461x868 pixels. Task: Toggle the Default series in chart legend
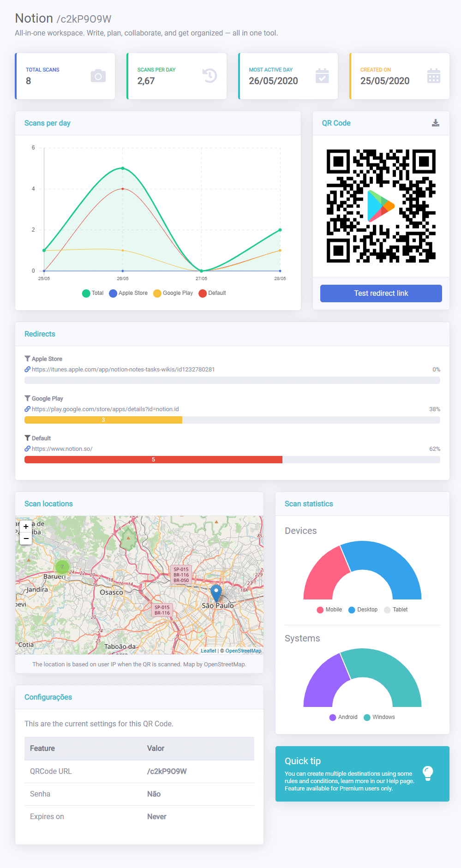212,293
